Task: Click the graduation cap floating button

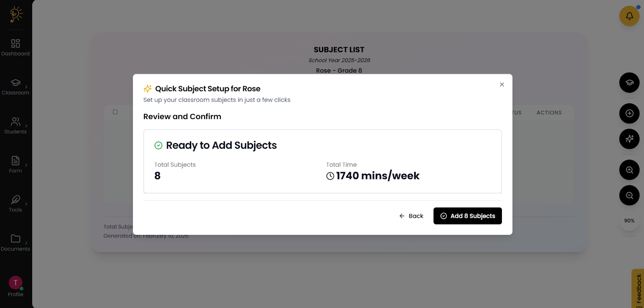Action: 629,83
